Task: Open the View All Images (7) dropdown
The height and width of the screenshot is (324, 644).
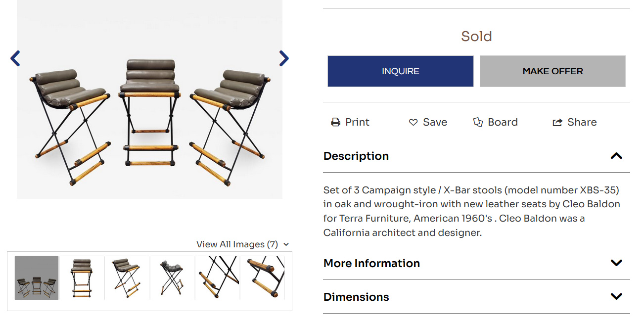Action: point(241,244)
